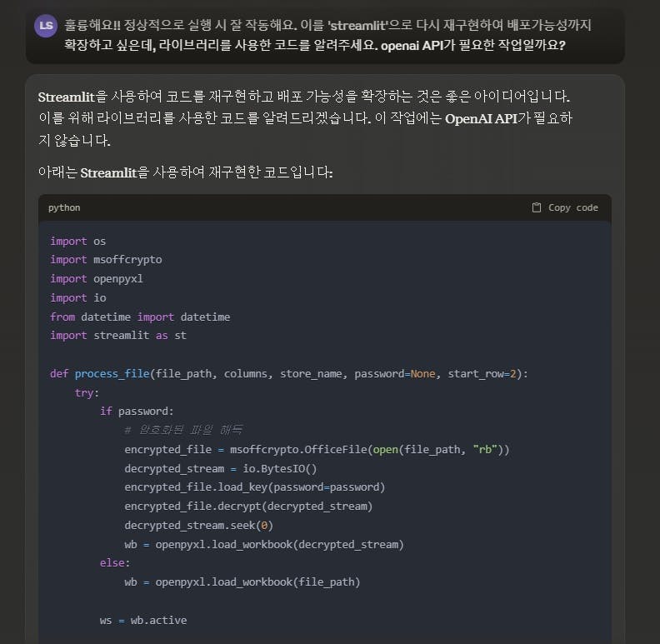The height and width of the screenshot is (644, 660).
Task: Click the 'encrypted_file.load_key(password=password)' line
Action: pos(255,487)
